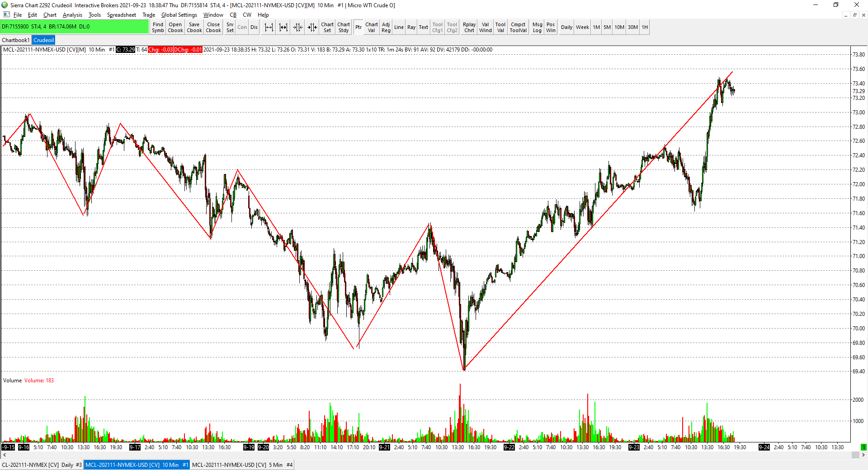
Task: Click the 9-21 date marker on time axis
Action: point(384,447)
